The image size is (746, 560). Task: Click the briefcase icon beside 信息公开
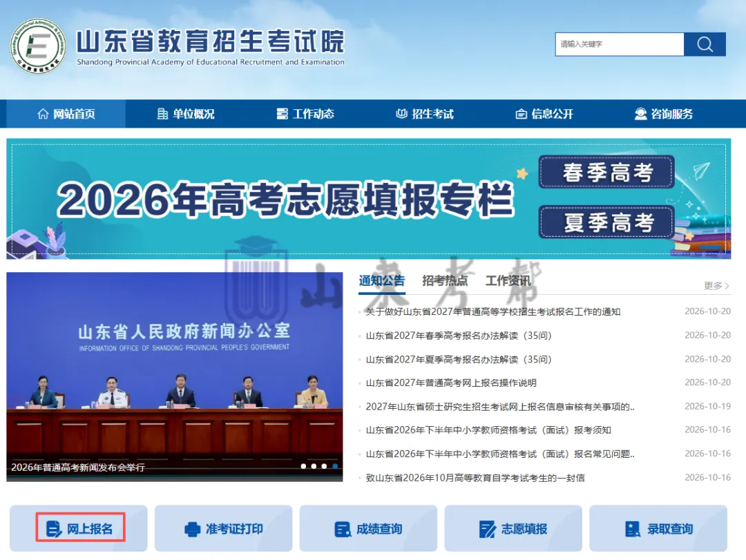tap(521, 114)
